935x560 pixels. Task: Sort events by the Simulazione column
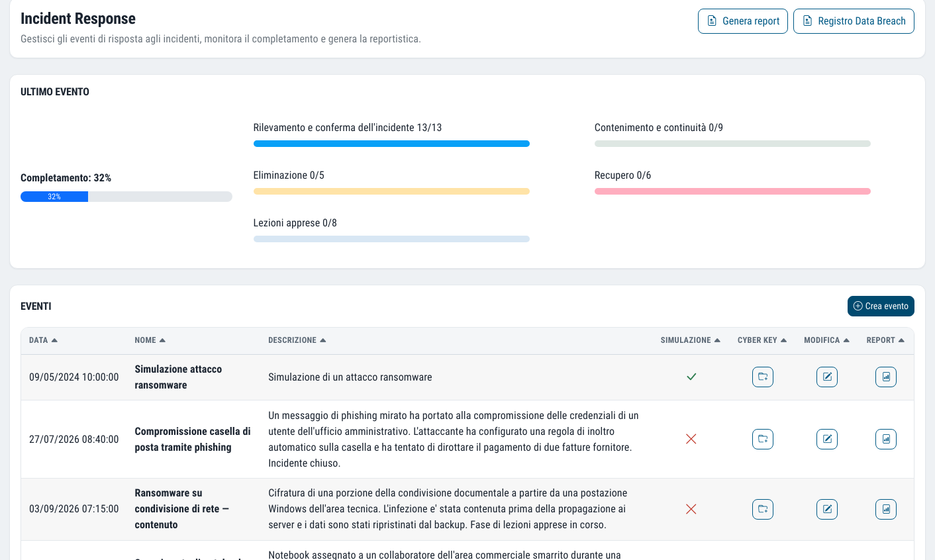click(690, 340)
